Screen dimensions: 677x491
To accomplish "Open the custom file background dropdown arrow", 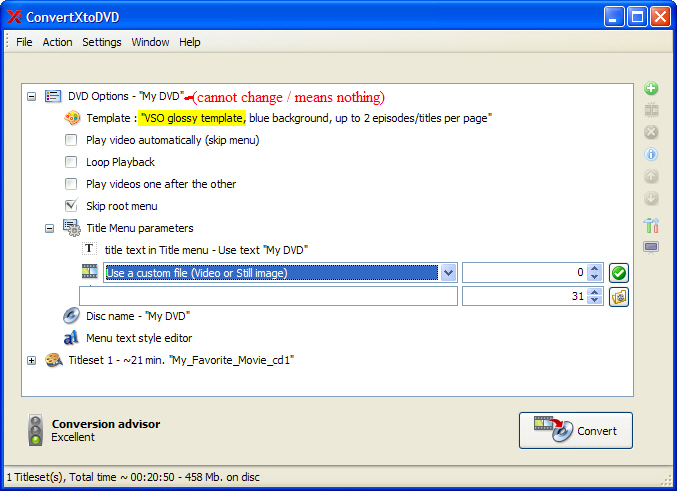I will click(449, 273).
